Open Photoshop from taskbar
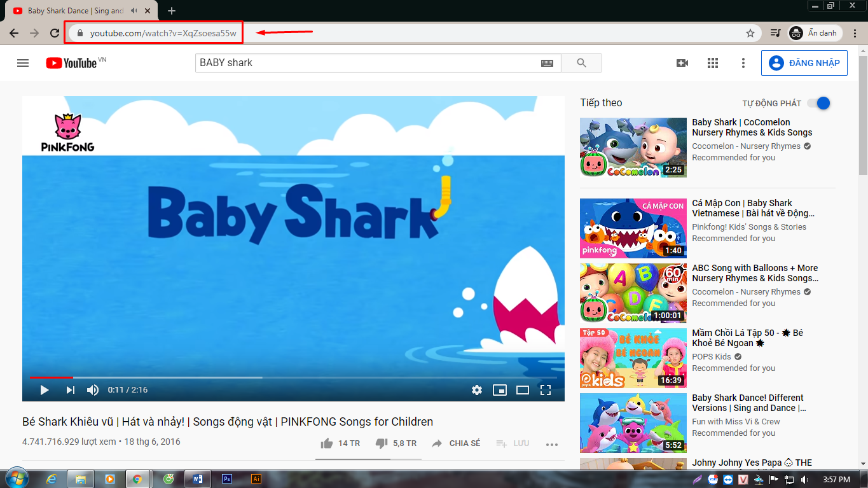This screenshot has width=868, height=488. [x=227, y=479]
